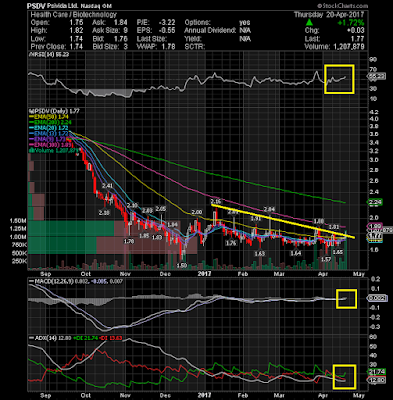Click the ADX(14) 12.80 indicator label
Screen dimensions: 393x400
49,338
